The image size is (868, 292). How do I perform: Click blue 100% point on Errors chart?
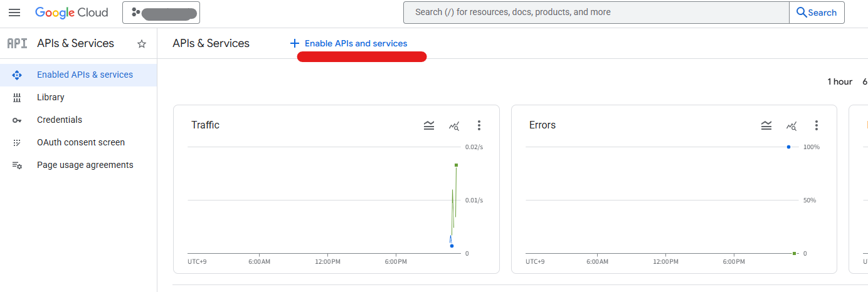pos(788,147)
